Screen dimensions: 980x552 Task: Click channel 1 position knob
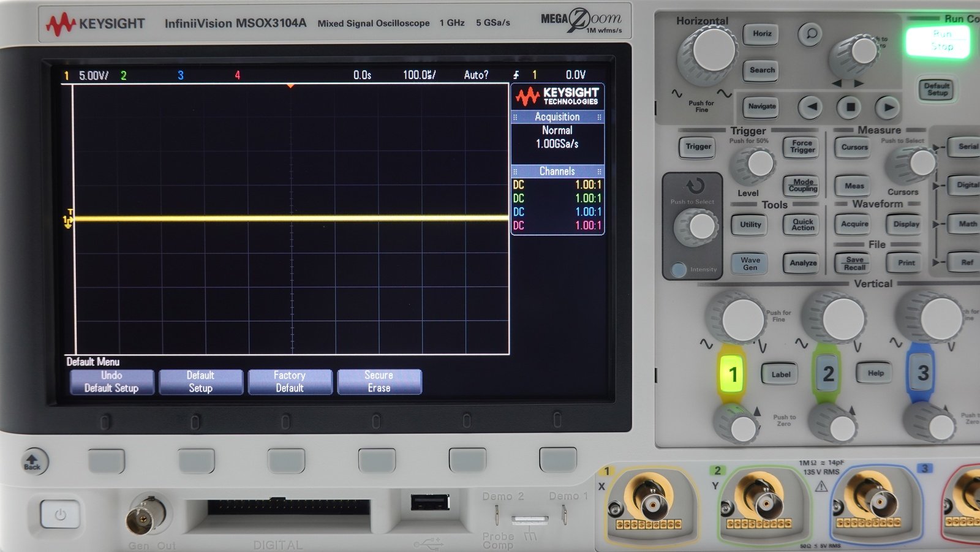coord(738,425)
